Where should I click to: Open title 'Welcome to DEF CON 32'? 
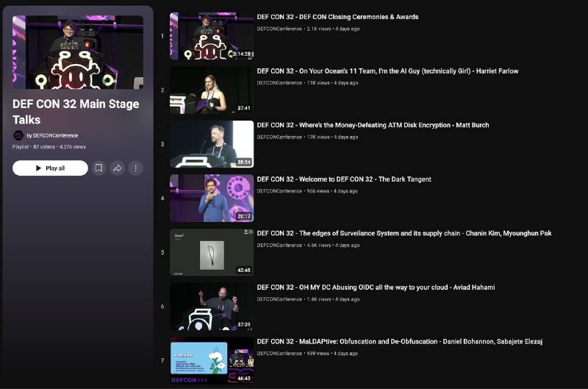tap(344, 179)
